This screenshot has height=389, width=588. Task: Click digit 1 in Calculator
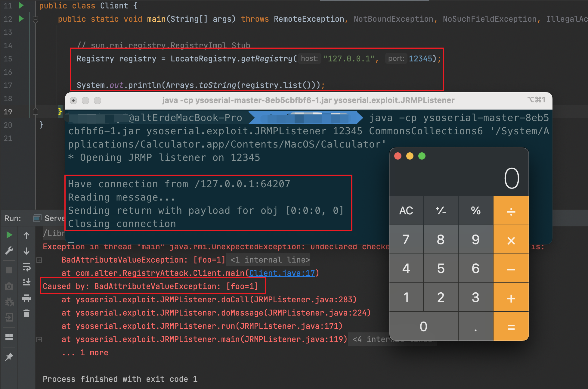(406, 297)
